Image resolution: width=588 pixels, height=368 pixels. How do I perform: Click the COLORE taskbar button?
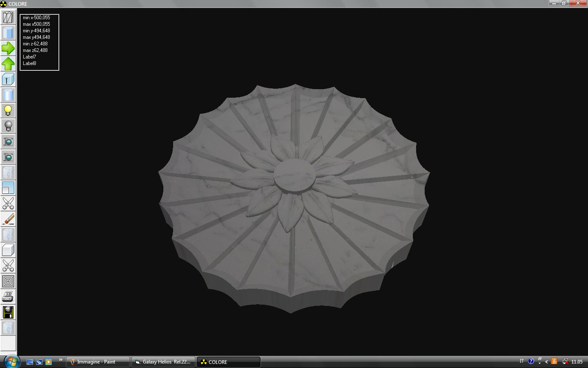(x=228, y=362)
